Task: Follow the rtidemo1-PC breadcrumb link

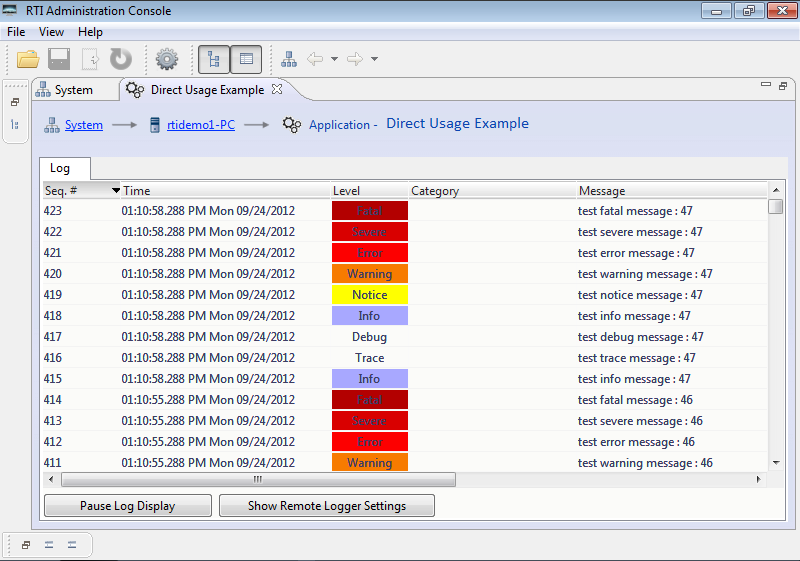Action: (x=201, y=125)
